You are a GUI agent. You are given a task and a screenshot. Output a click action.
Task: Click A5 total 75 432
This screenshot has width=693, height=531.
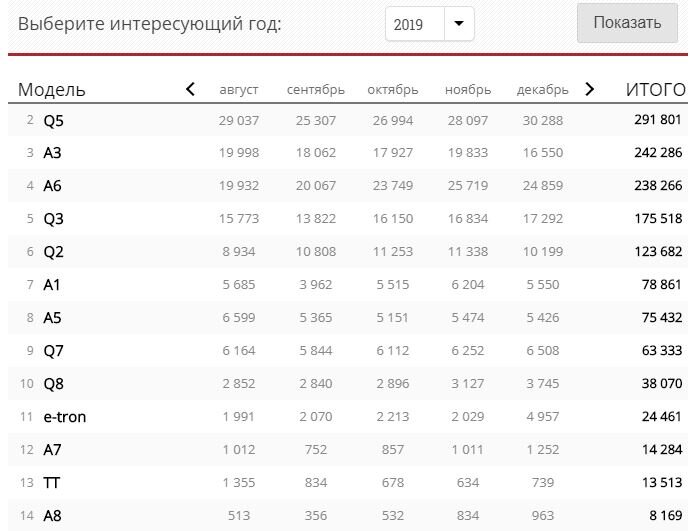pos(662,317)
